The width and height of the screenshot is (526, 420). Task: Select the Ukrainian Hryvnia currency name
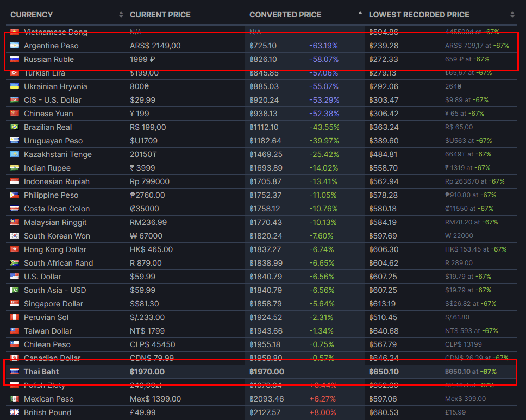[x=55, y=86]
